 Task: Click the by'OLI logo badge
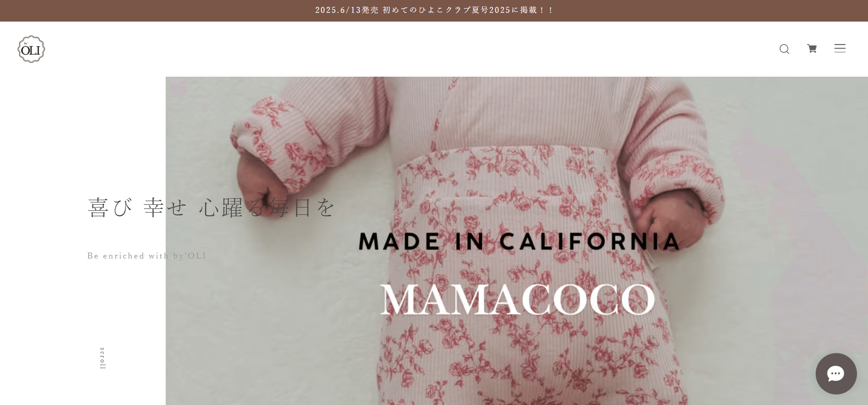31,49
